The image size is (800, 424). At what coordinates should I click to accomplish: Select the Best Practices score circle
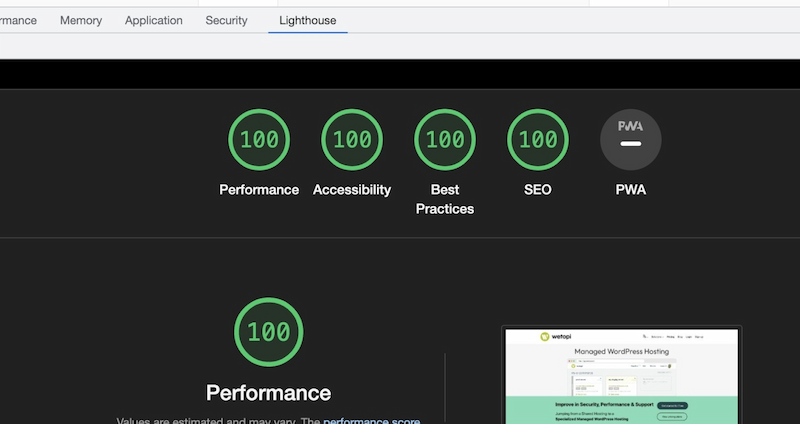pyautogui.click(x=445, y=140)
